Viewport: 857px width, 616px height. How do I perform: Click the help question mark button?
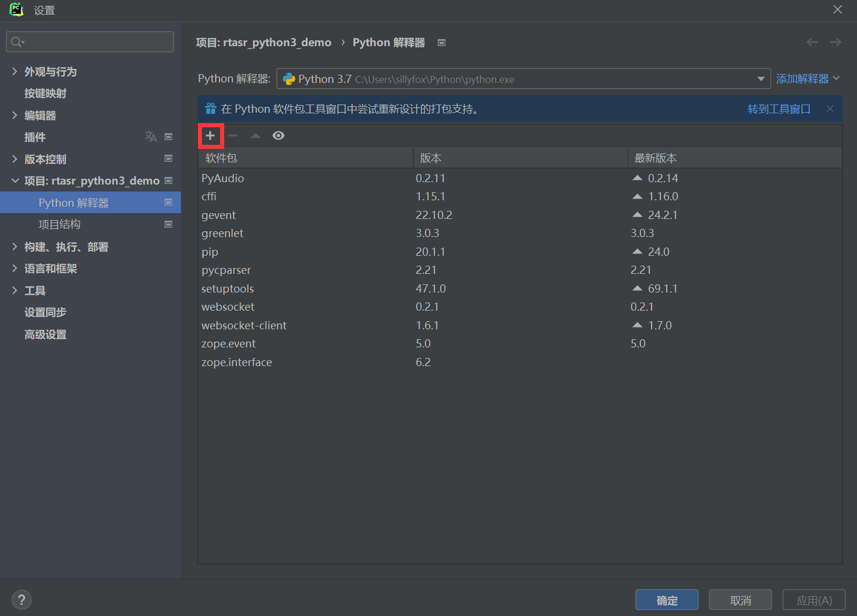[x=22, y=600]
